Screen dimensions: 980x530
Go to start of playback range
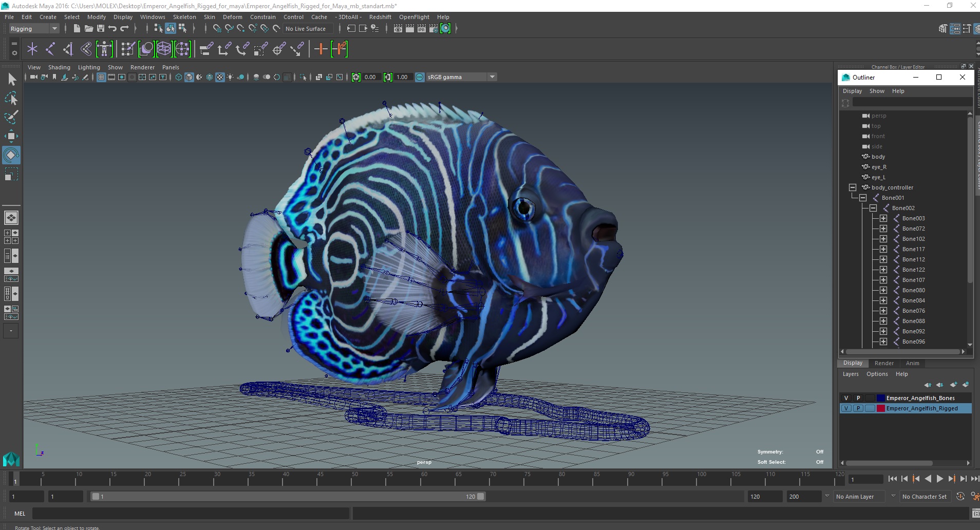pyautogui.click(x=892, y=479)
